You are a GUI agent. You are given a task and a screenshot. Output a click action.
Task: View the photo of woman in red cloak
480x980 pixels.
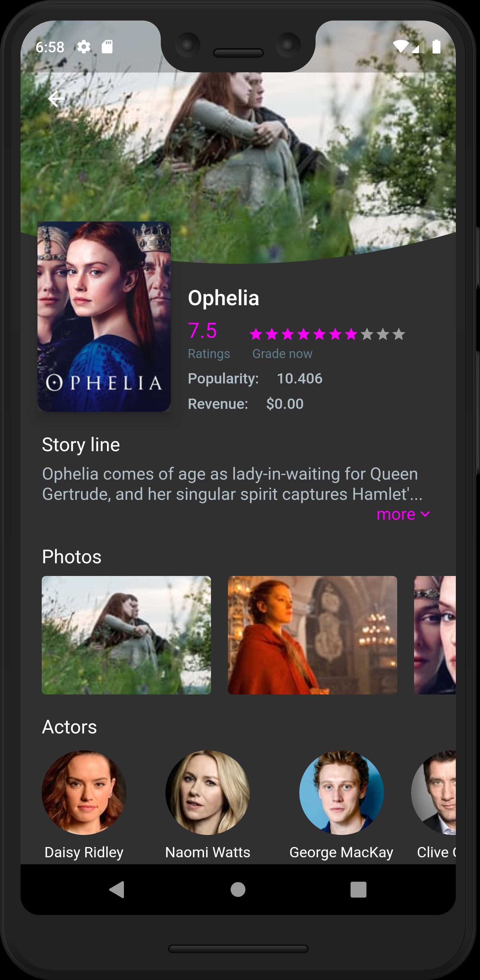312,635
